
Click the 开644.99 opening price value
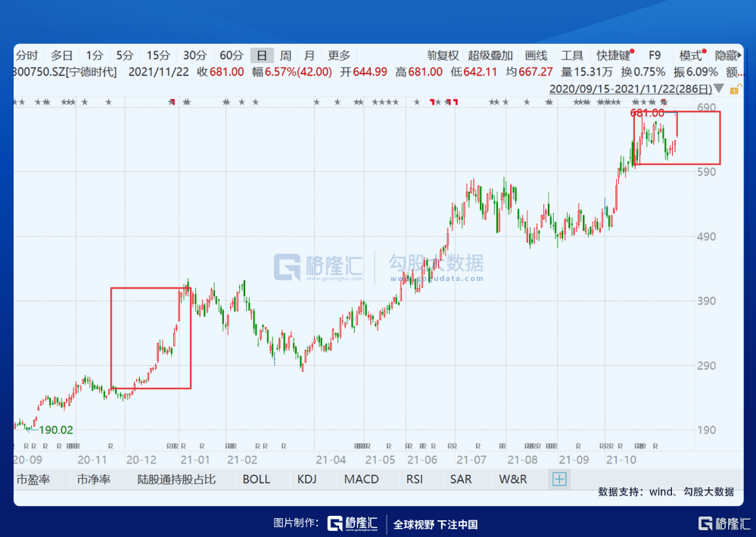[363, 72]
